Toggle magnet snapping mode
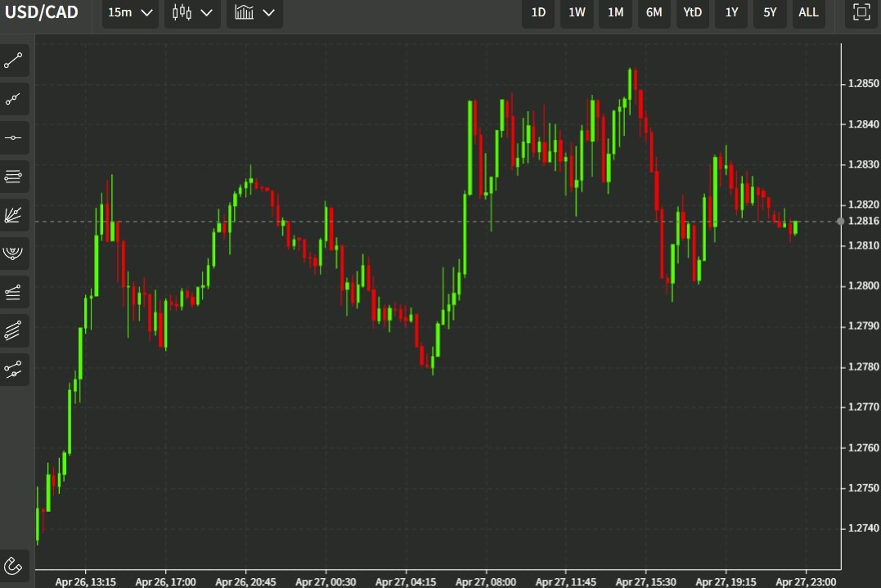 pyautogui.click(x=14, y=565)
